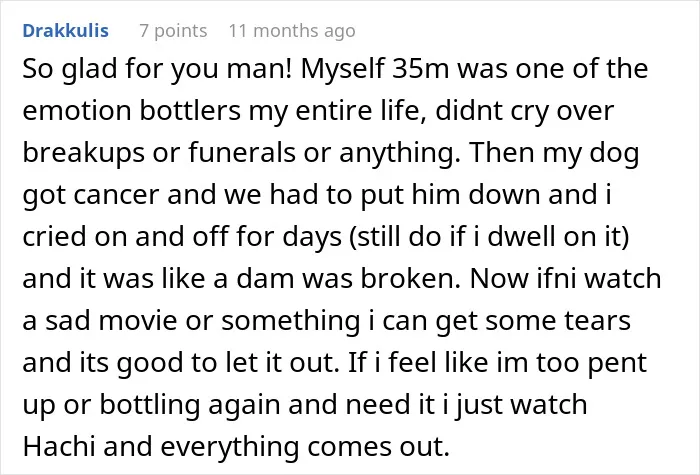Click the phrase breakups or funerals
This screenshot has height=475, width=700.
point(159,152)
